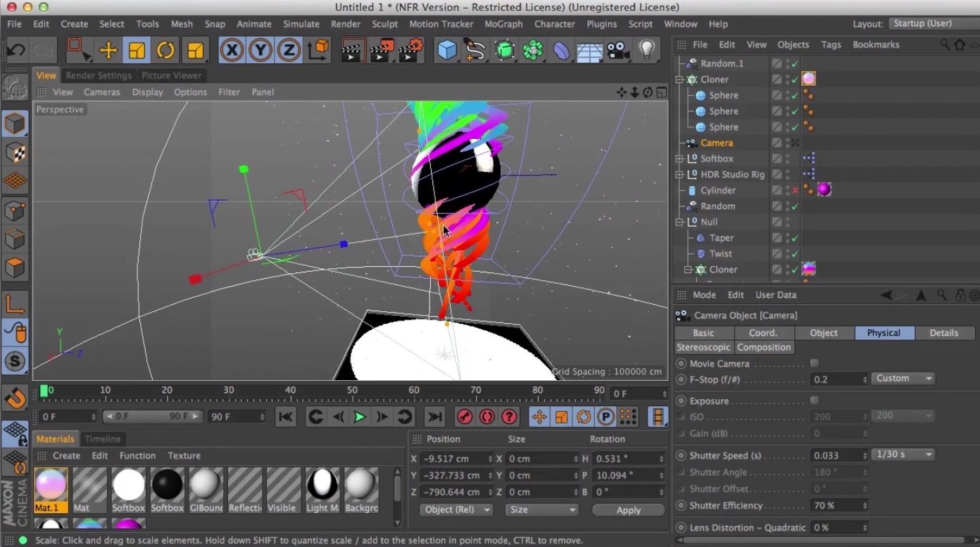This screenshot has width=980, height=547.
Task: Click the Apply button
Action: tap(629, 510)
